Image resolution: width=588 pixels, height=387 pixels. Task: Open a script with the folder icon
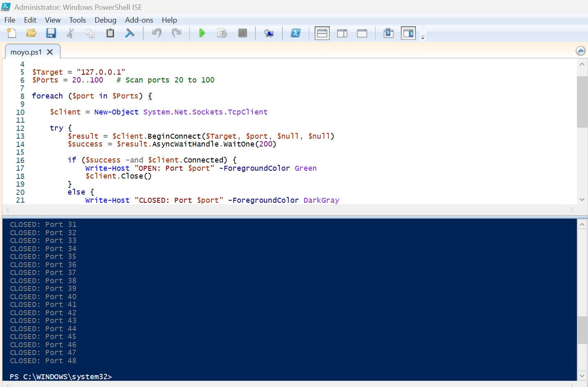[31, 33]
